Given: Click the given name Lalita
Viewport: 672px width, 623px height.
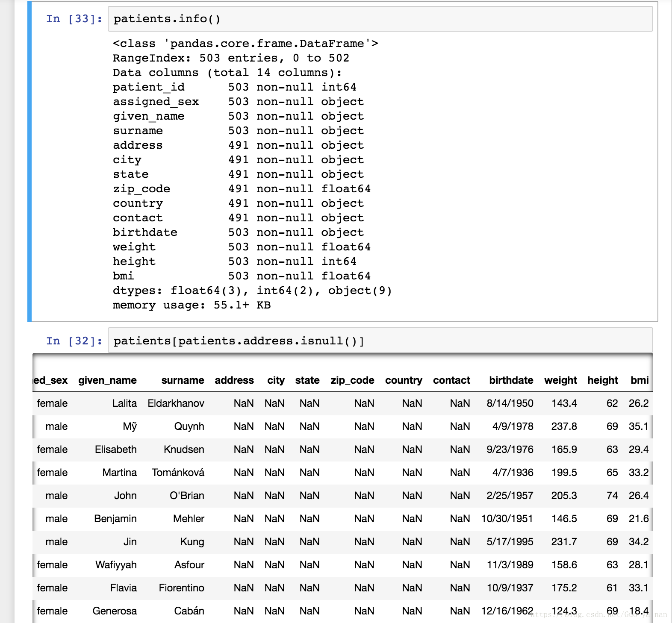Looking at the screenshot, I should (x=124, y=403).
